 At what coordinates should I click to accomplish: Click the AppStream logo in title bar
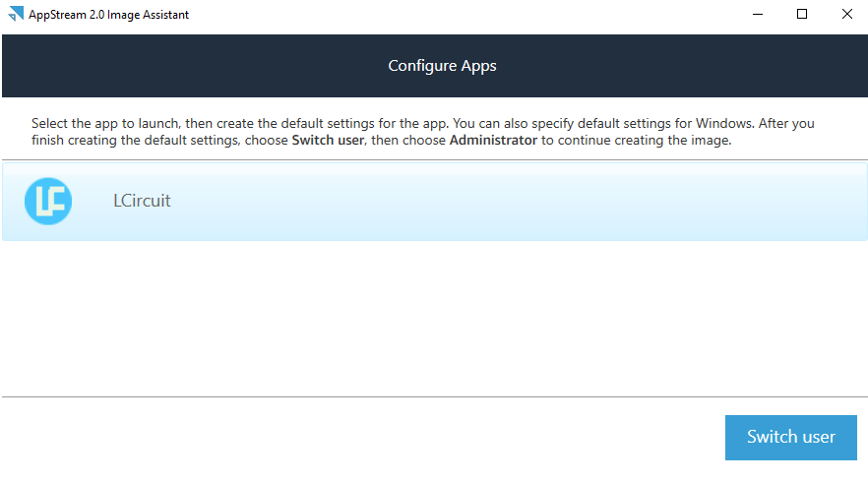pyautogui.click(x=14, y=15)
